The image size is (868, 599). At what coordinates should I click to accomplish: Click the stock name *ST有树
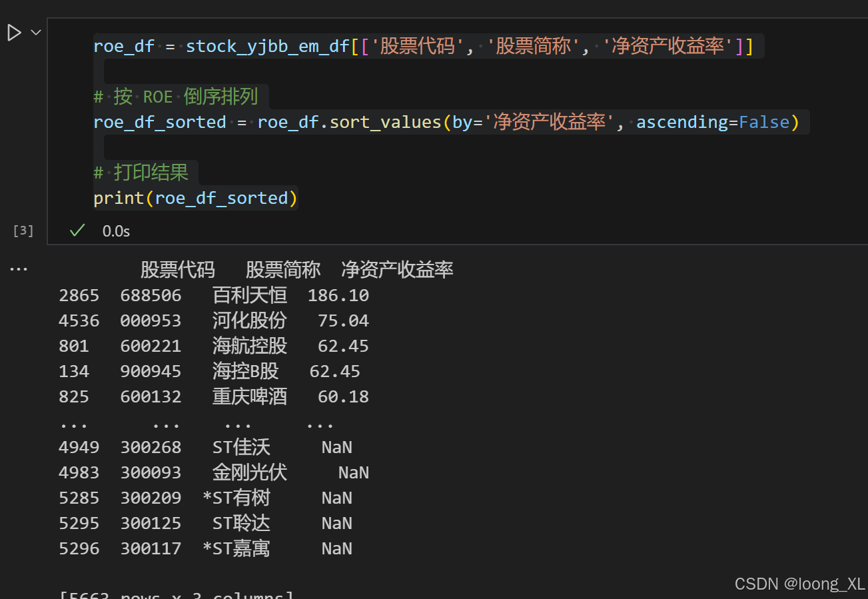[236, 498]
